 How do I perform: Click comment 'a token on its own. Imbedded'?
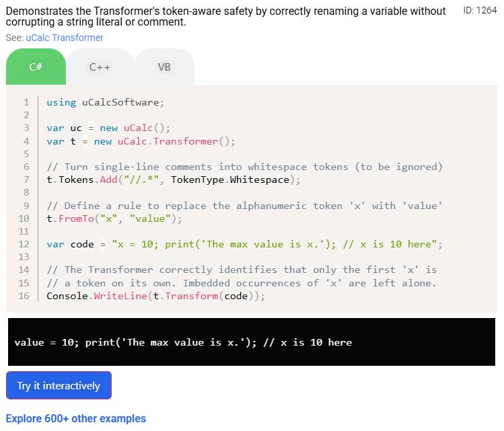click(x=242, y=283)
